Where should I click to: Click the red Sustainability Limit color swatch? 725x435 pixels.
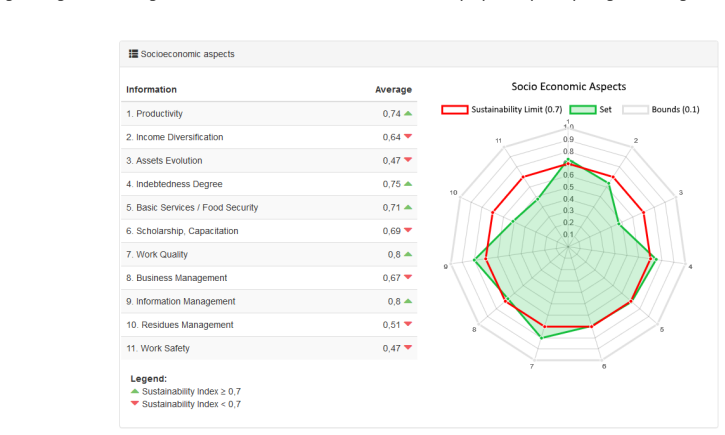point(455,110)
